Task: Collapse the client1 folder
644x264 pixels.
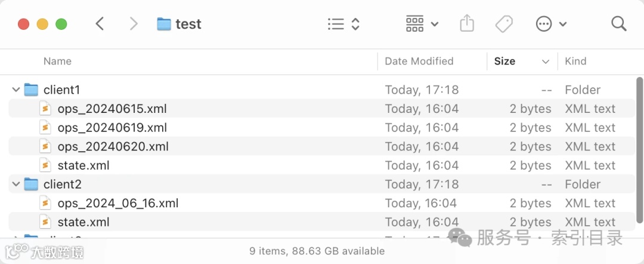Action: point(16,90)
